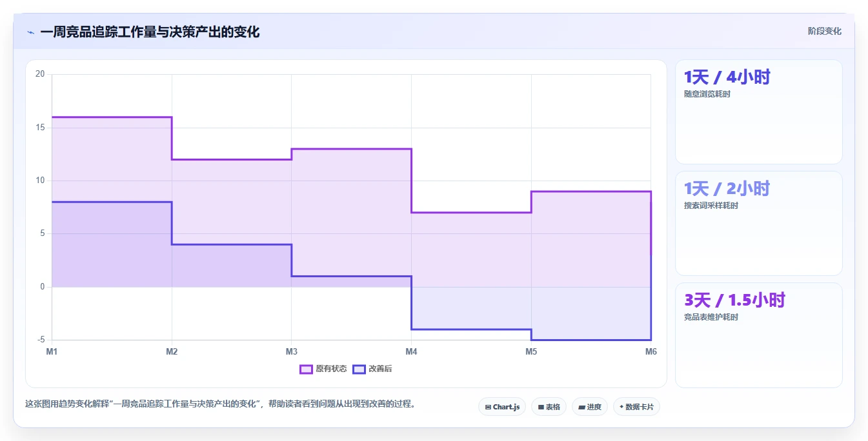Click the Chart.js tag button

[502, 407]
